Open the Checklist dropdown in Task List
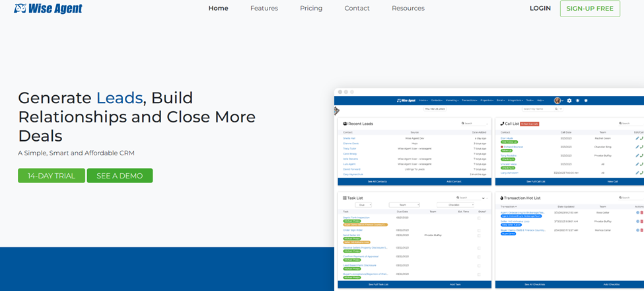Image resolution: width=644 pixels, height=291 pixels. coord(455,204)
